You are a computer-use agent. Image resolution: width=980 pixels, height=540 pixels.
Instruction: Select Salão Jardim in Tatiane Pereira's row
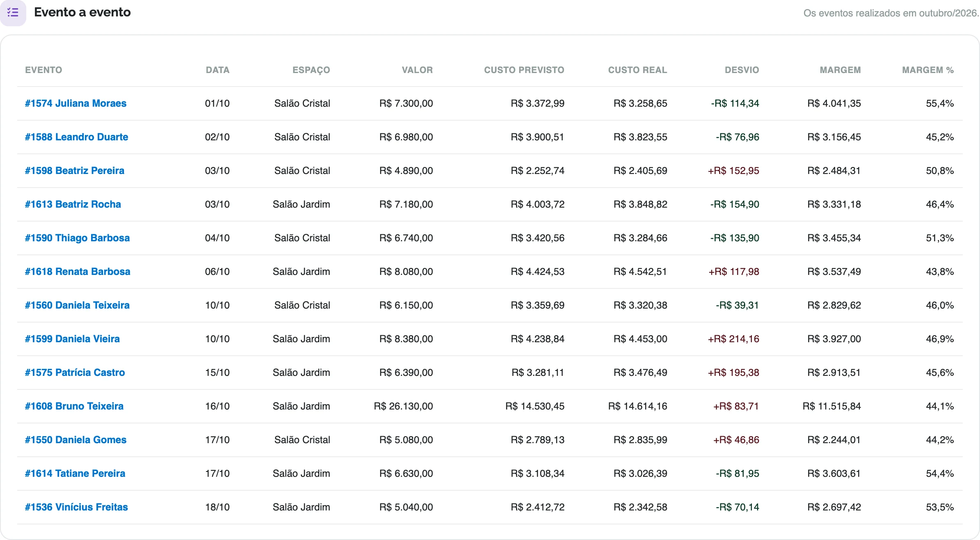(x=301, y=474)
